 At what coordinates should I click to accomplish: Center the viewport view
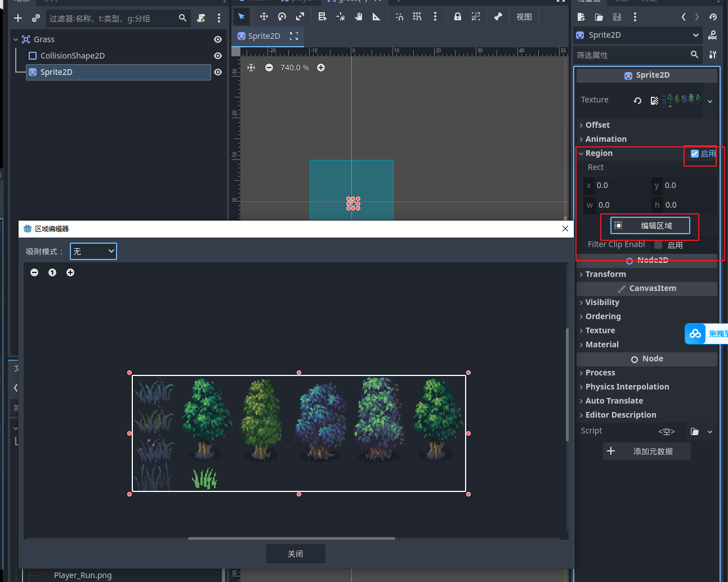pyautogui.click(x=251, y=68)
